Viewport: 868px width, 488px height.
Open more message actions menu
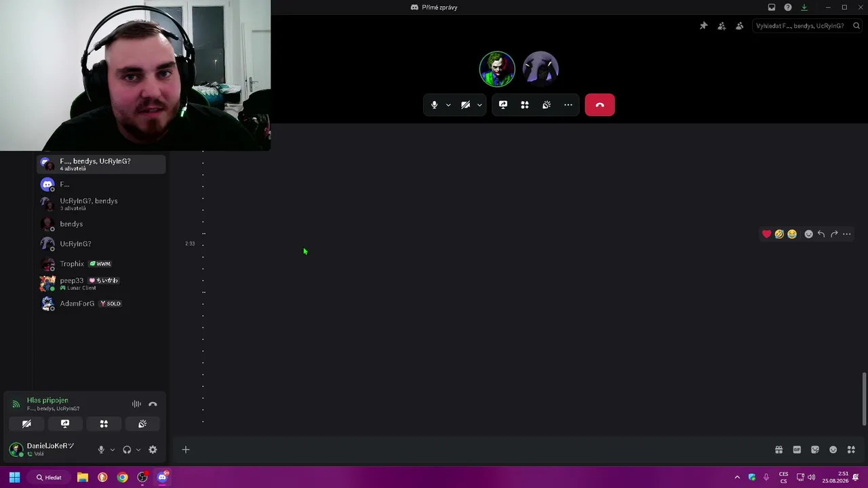pos(847,234)
